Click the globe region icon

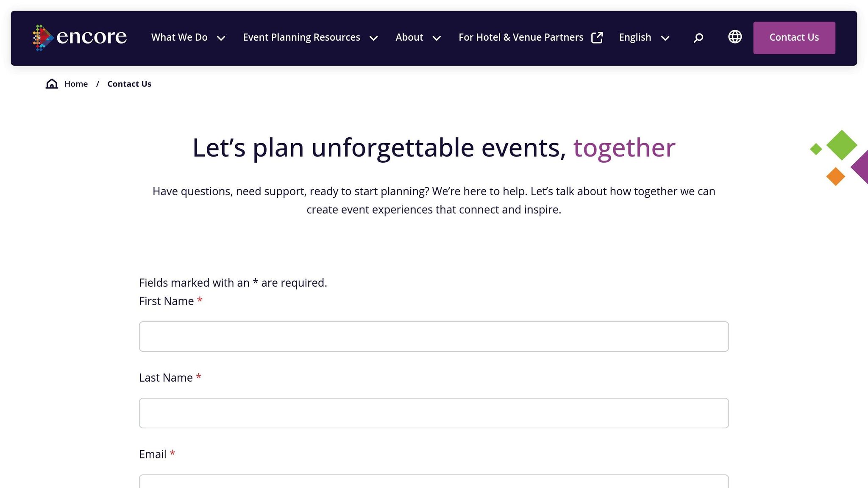tap(734, 37)
